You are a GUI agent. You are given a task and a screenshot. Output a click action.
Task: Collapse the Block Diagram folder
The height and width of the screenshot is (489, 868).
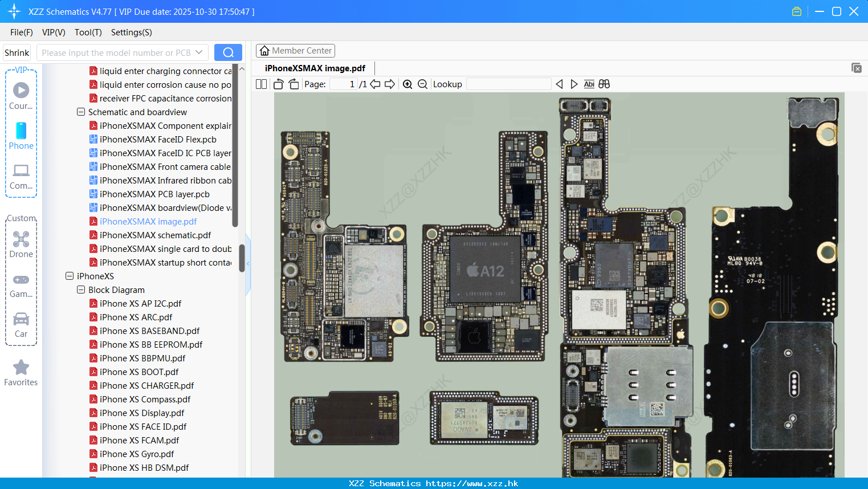click(81, 290)
